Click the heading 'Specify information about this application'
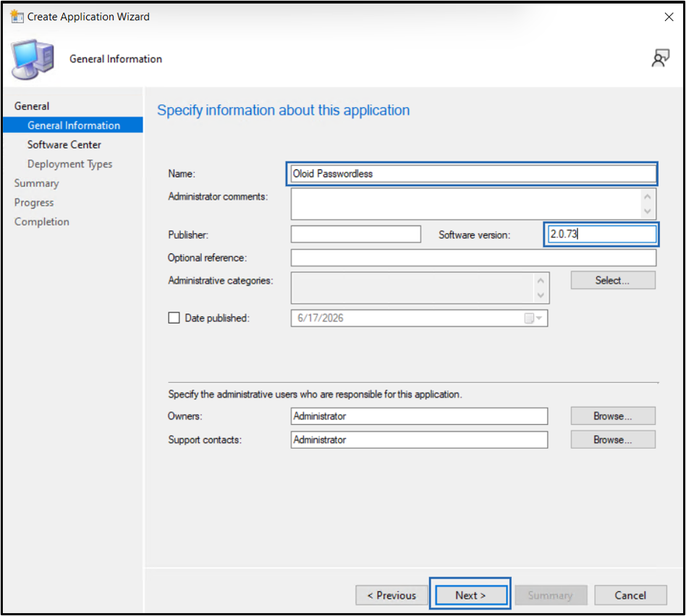This screenshot has height=616, width=686. pos(284,110)
